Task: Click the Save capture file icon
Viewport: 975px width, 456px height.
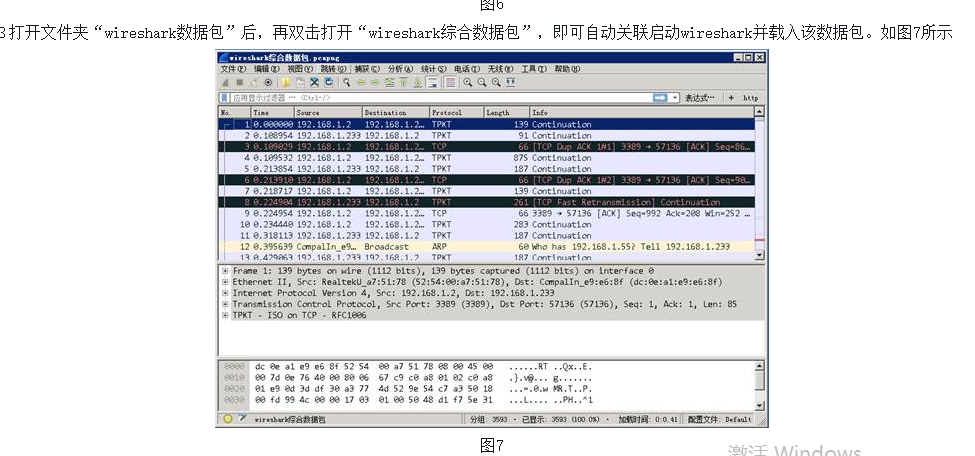Action: pos(300,83)
